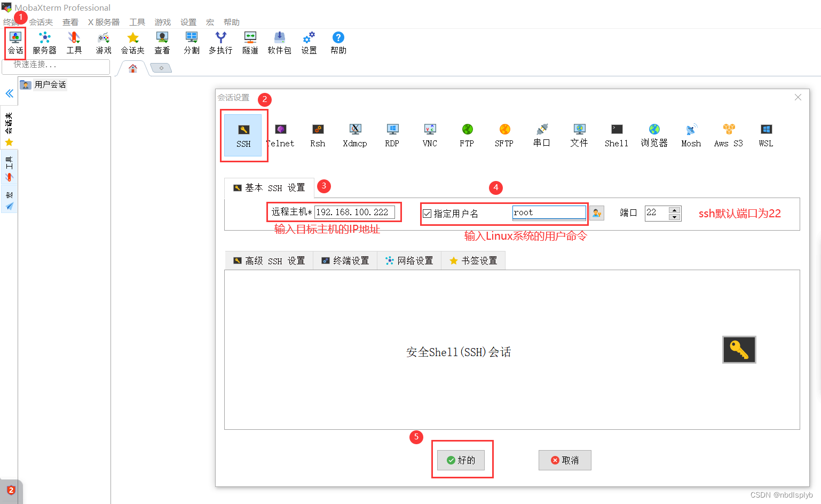This screenshot has height=504, width=821.
Task: Click the username field containing root
Action: pyautogui.click(x=549, y=212)
